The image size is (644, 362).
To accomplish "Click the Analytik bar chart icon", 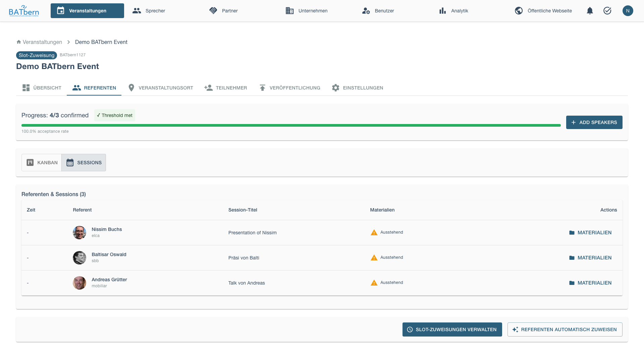I will coord(442,11).
